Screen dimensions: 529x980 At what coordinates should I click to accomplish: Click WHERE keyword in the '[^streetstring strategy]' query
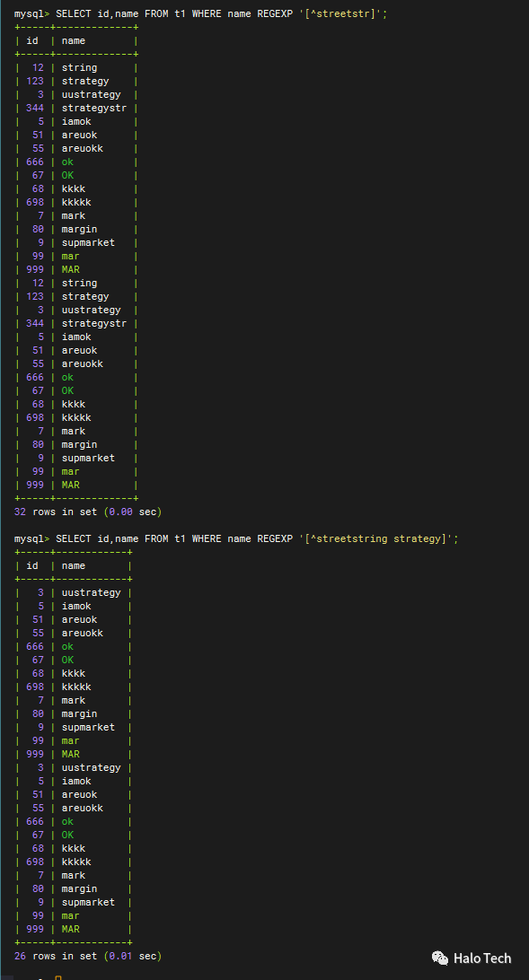(x=207, y=538)
